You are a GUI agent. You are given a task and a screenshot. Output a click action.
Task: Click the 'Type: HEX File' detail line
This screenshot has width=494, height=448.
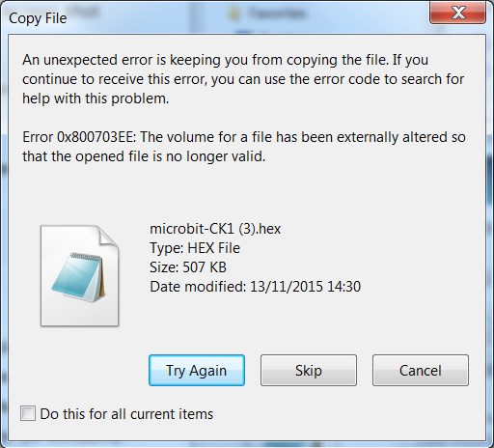[x=195, y=248]
